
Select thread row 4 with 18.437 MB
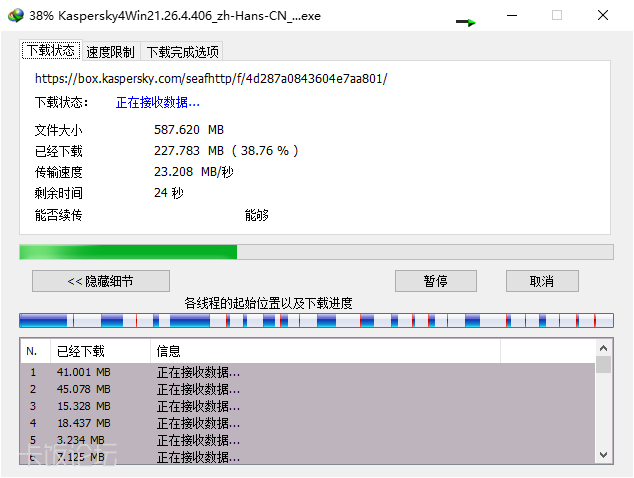(x=308, y=423)
